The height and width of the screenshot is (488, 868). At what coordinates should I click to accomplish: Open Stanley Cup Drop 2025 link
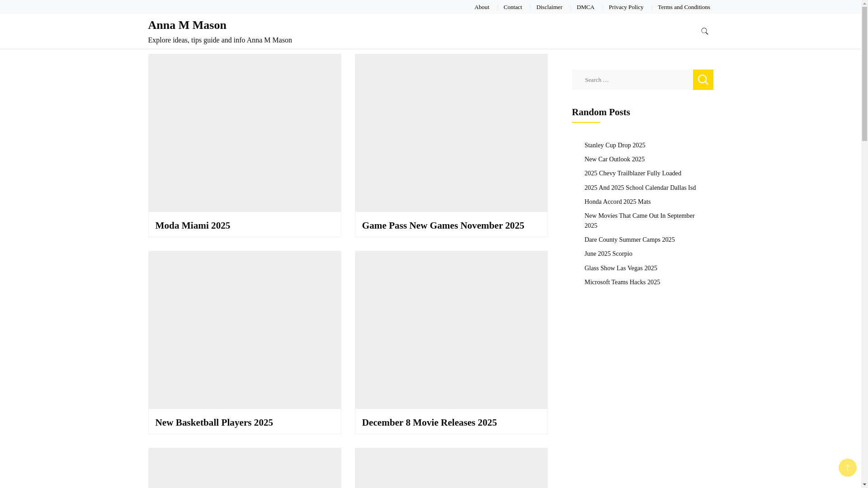615,145
